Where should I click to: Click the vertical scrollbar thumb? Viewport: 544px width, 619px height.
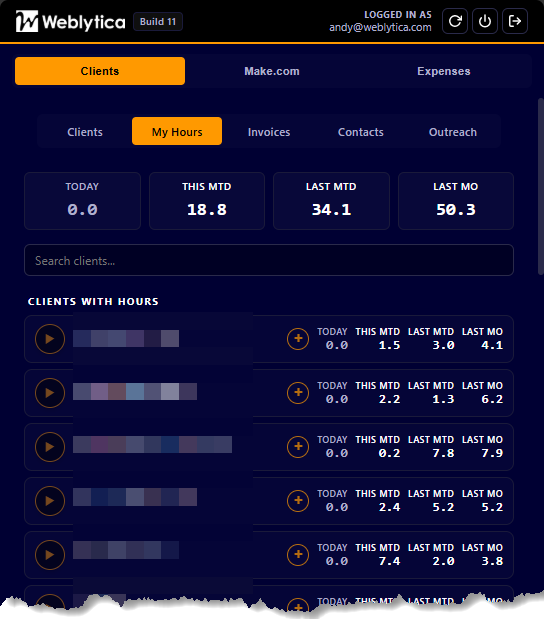[541, 186]
